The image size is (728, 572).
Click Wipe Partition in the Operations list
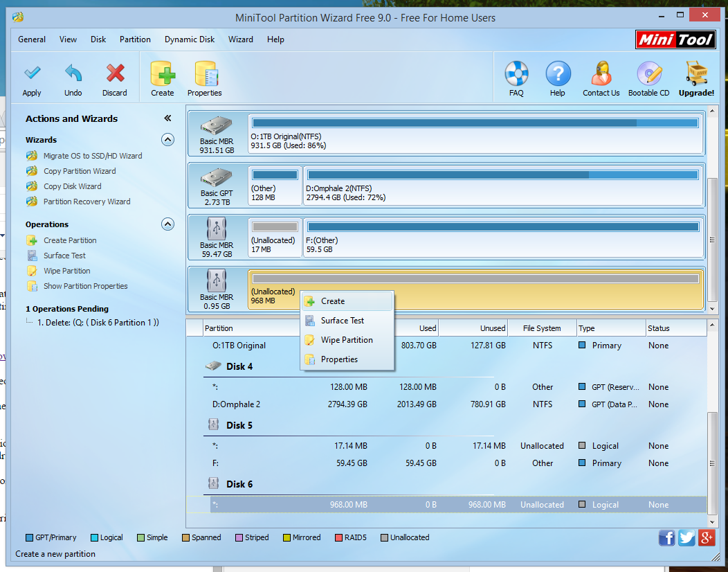pos(67,271)
